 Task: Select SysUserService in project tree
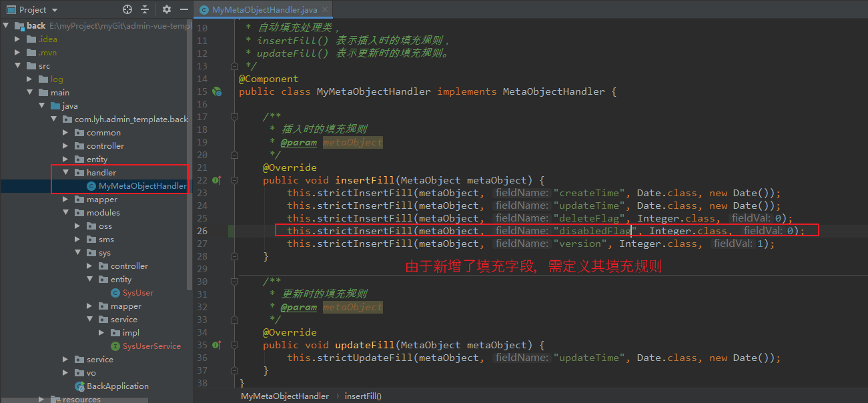(151, 346)
